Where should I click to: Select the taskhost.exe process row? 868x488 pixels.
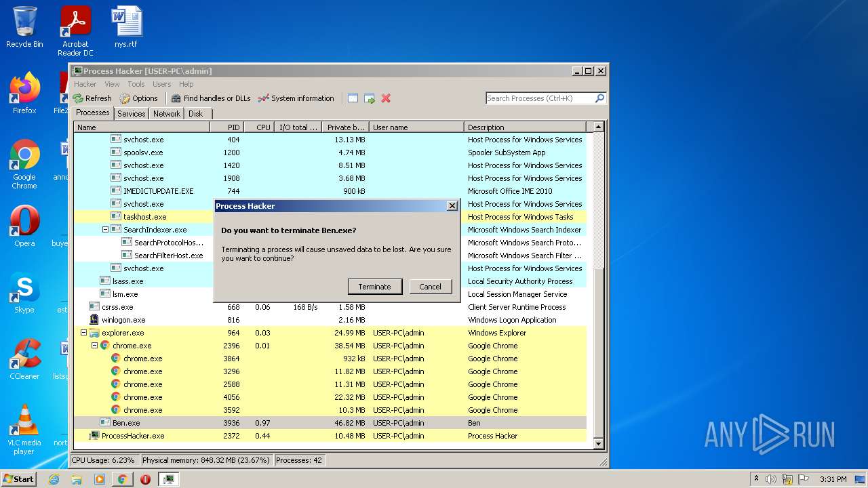tap(330, 217)
